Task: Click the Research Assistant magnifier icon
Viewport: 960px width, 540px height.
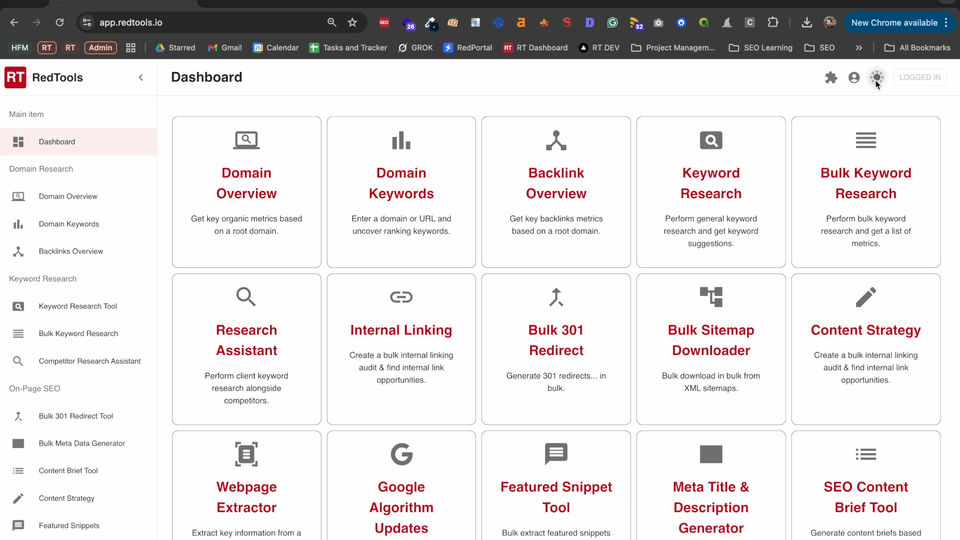Action: coord(246,297)
